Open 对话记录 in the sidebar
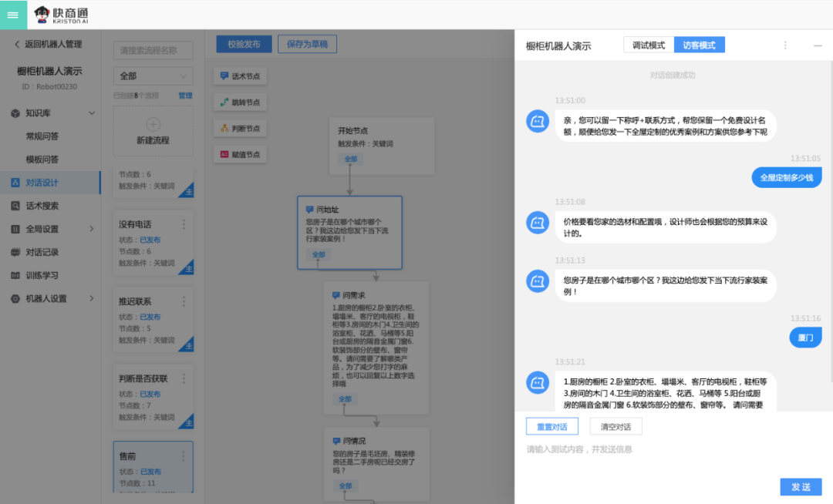Screen dimensions: 833x504 coord(42,252)
